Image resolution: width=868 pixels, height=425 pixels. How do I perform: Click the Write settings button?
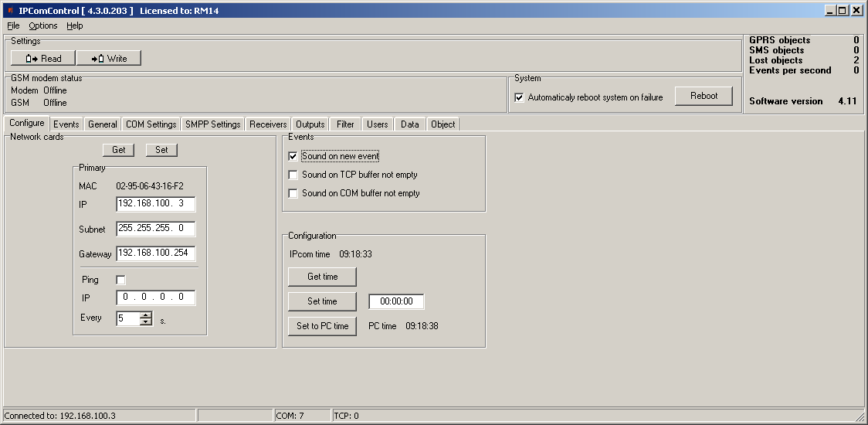pos(109,59)
